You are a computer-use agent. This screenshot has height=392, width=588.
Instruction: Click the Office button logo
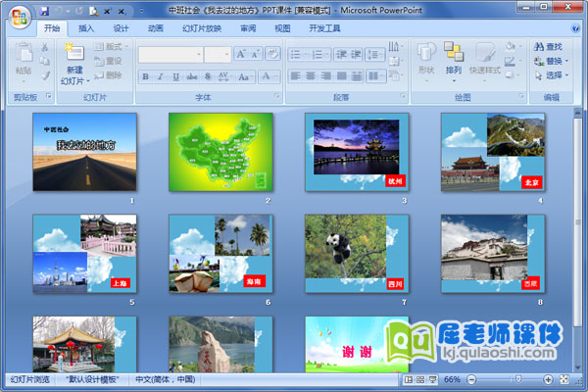tap(20, 17)
